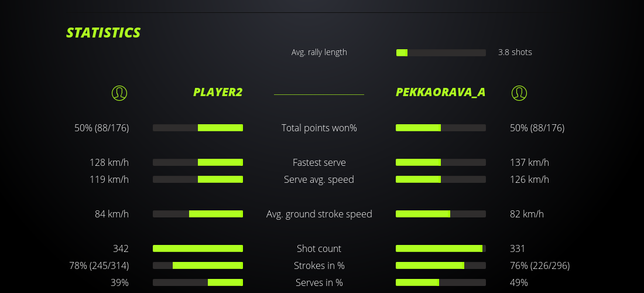
Task: Click PEKKAORAVA_A's ground stroke speed bar
Action: point(441,214)
